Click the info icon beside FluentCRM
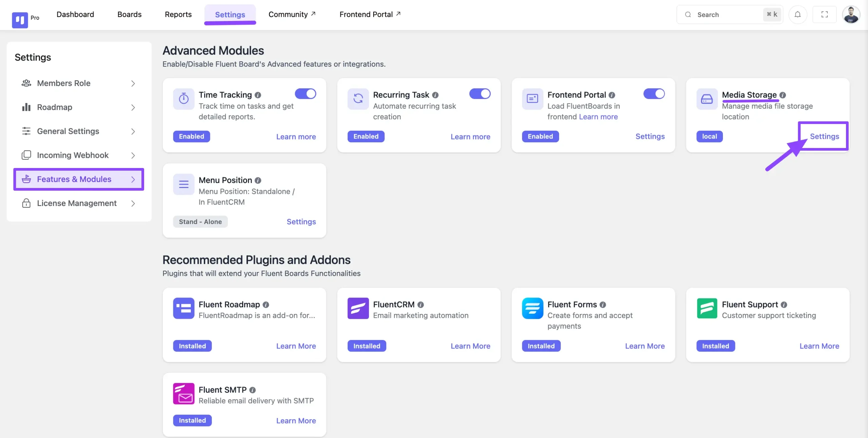 tap(420, 305)
